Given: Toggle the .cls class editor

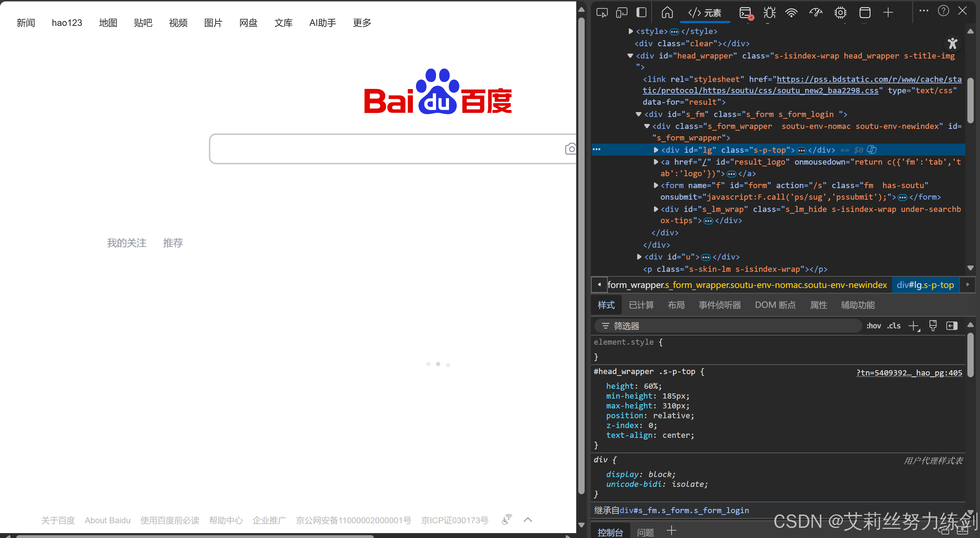Looking at the screenshot, I should point(894,326).
